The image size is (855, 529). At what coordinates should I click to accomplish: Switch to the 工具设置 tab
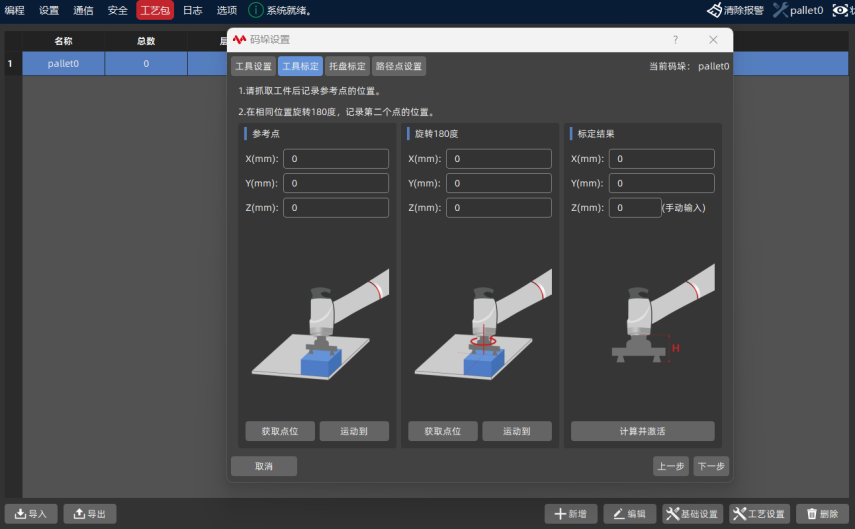(254, 67)
